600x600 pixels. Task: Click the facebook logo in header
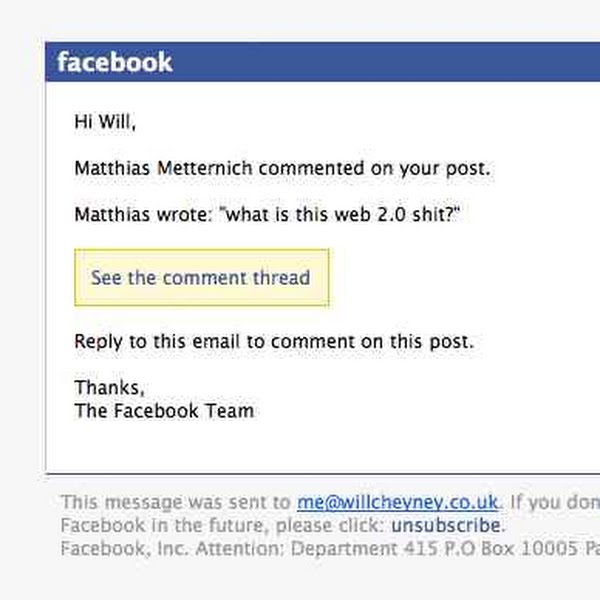click(114, 62)
